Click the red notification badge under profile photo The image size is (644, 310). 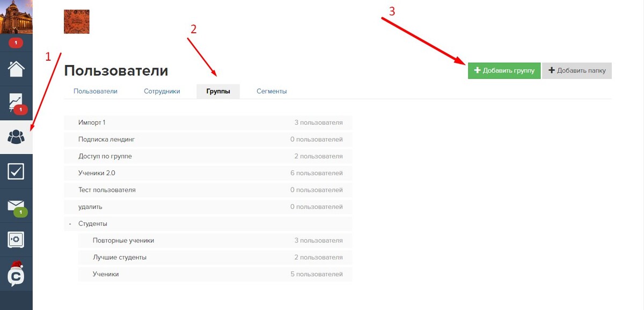(16, 42)
